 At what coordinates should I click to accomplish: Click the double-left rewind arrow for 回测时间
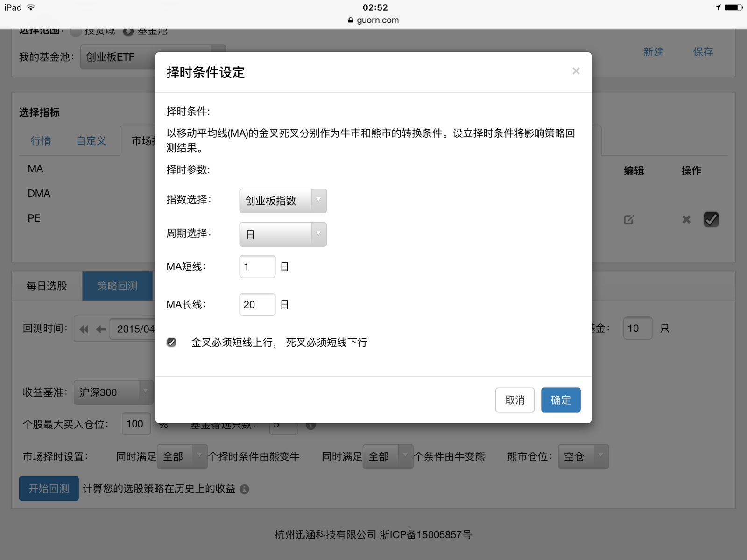(84, 329)
